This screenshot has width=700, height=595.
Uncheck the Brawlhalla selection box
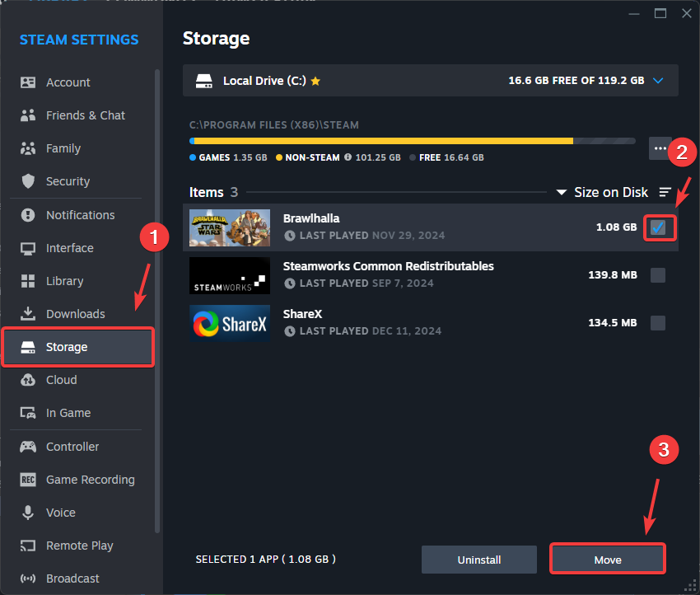[x=658, y=227]
